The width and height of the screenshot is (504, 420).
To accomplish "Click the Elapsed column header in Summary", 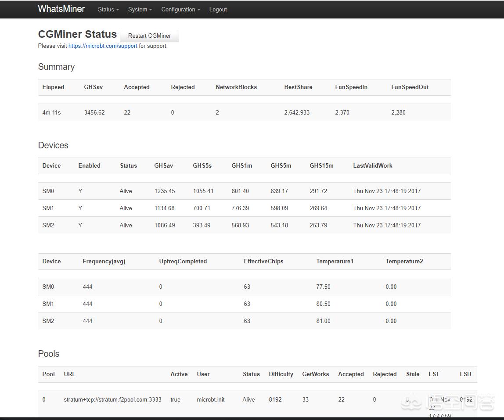I will click(53, 87).
